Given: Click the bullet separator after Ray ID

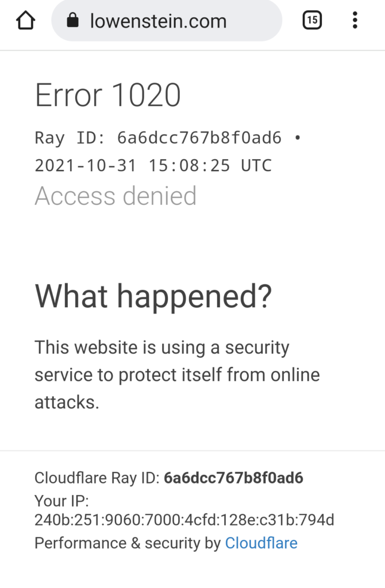Looking at the screenshot, I should pos(298,138).
